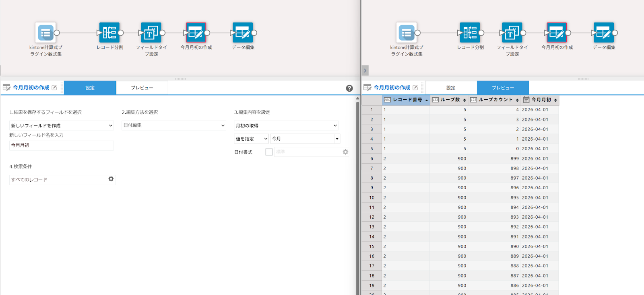Switch to プレビュー tab in left panel
Image resolution: width=644 pixels, height=295 pixels.
coord(142,88)
